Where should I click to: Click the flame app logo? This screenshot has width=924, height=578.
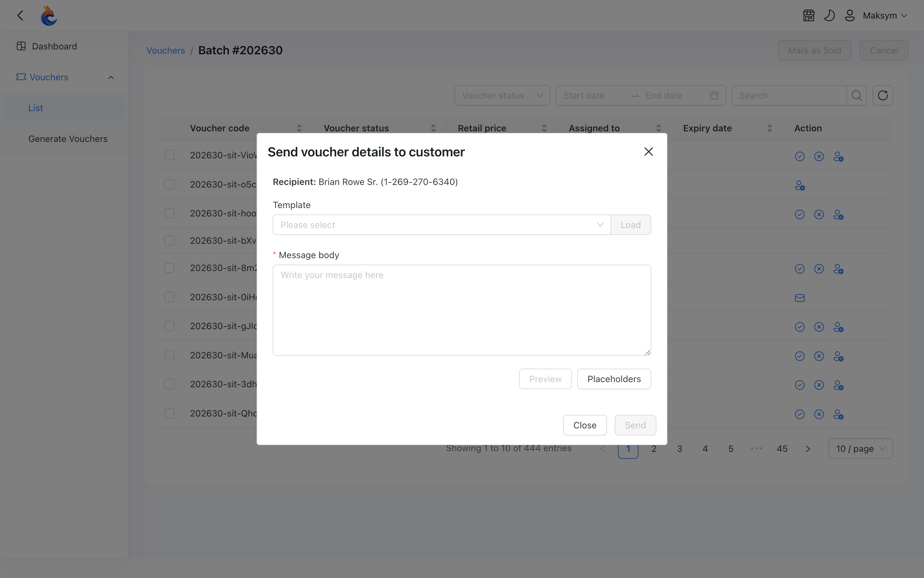pos(49,16)
